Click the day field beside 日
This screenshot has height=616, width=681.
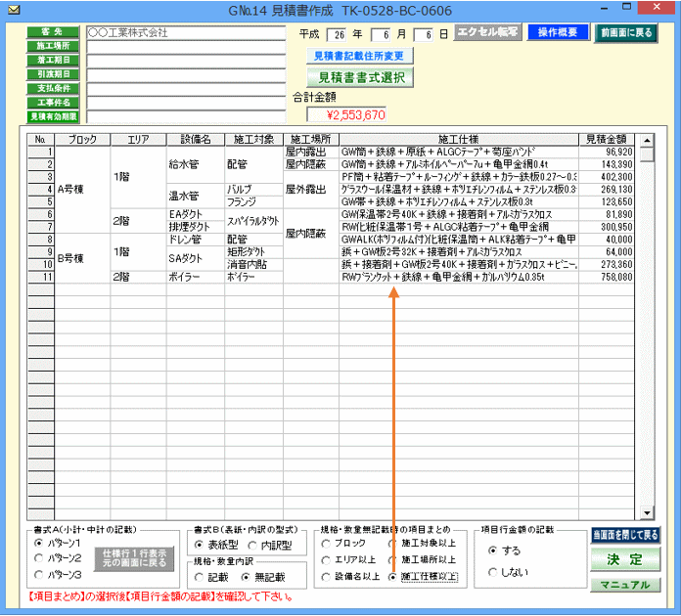tap(424, 35)
